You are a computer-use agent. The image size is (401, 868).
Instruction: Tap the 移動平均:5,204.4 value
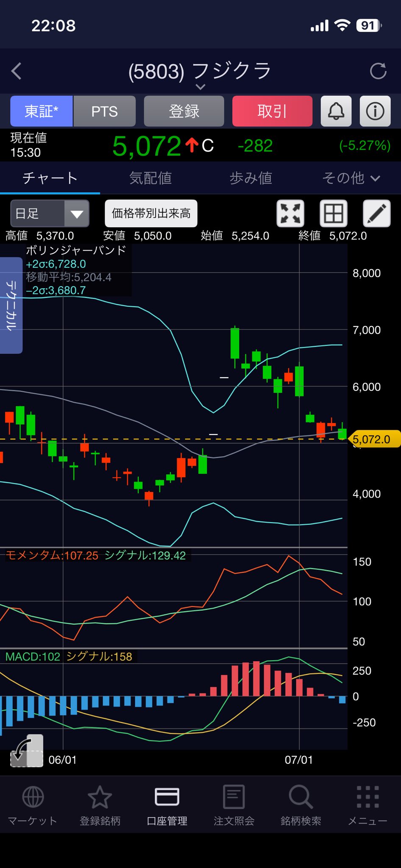coord(69,277)
